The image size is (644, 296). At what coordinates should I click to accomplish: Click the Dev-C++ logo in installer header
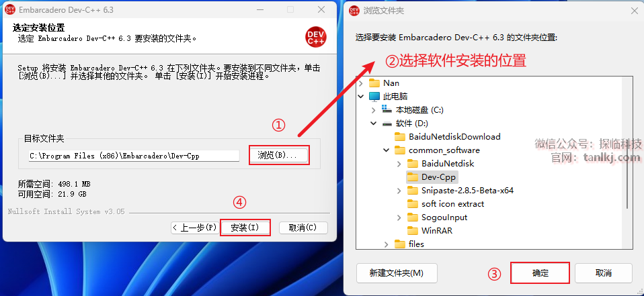[316, 38]
